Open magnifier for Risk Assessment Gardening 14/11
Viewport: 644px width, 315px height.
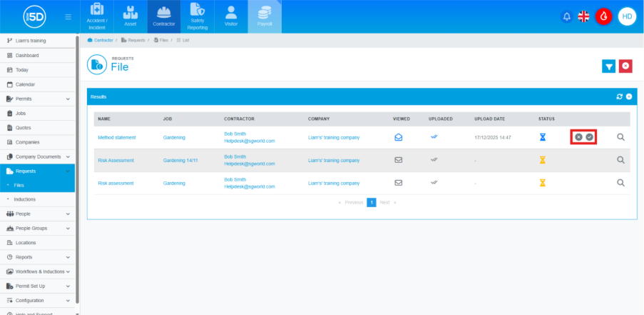(x=620, y=160)
